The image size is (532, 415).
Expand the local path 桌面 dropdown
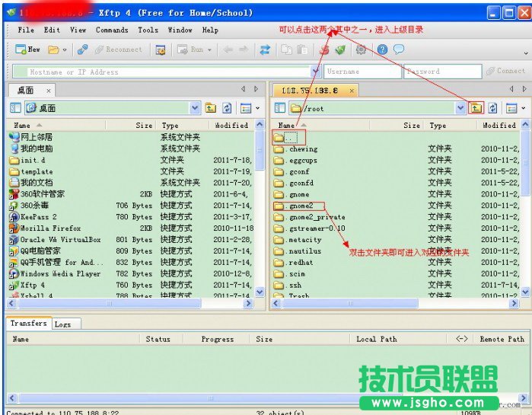[194, 108]
